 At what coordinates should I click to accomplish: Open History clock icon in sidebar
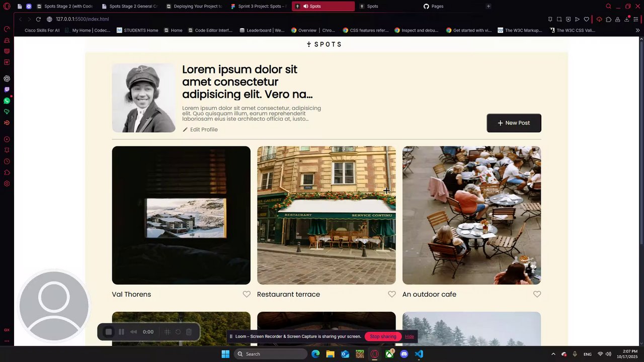(x=7, y=161)
